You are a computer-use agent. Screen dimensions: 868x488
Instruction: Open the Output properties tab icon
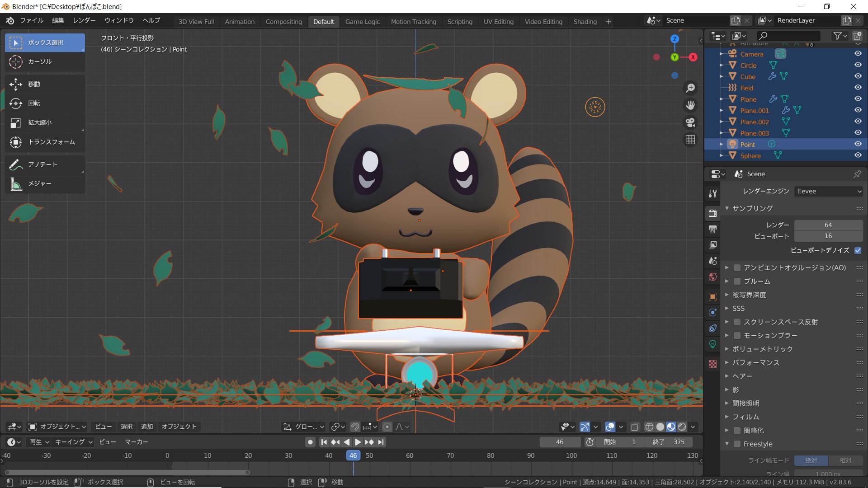[x=712, y=230]
